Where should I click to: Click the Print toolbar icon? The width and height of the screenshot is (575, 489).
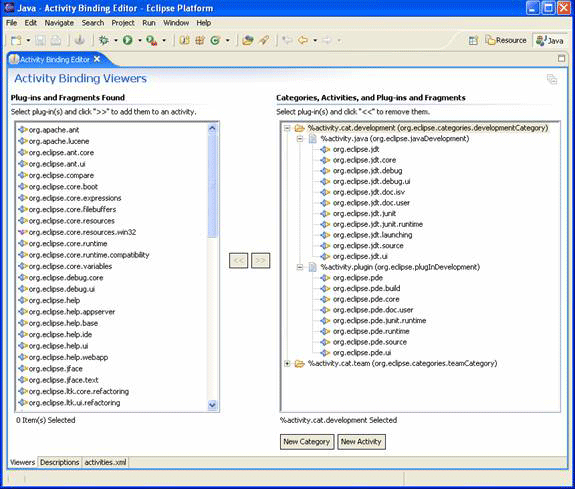[55, 40]
